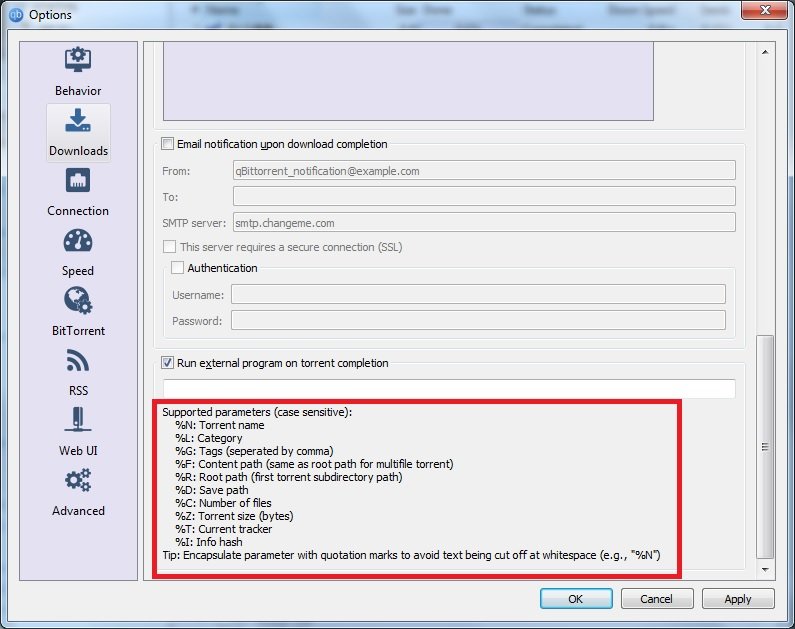
Task: Uncheck Run external program on torrent completion
Action: pyautogui.click(x=168, y=363)
